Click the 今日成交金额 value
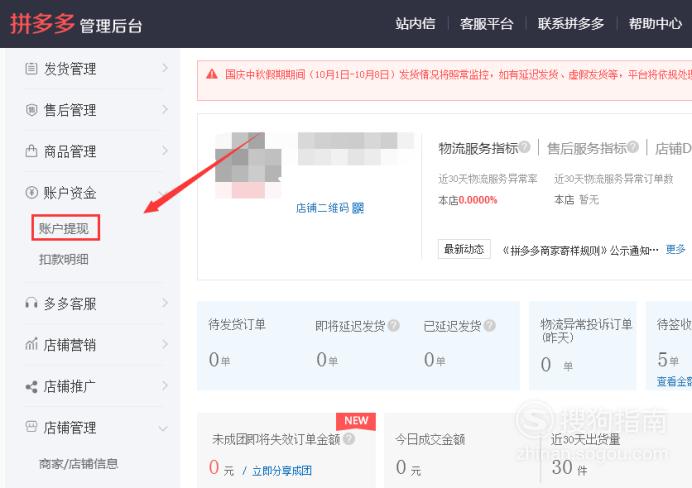692x488 pixels. click(x=408, y=467)
